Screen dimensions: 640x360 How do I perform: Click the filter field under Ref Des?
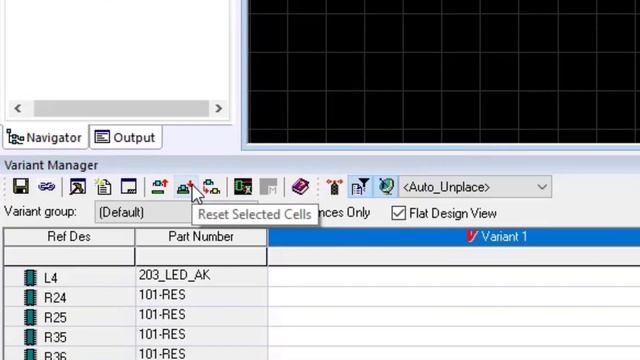[x=69, y=256]
